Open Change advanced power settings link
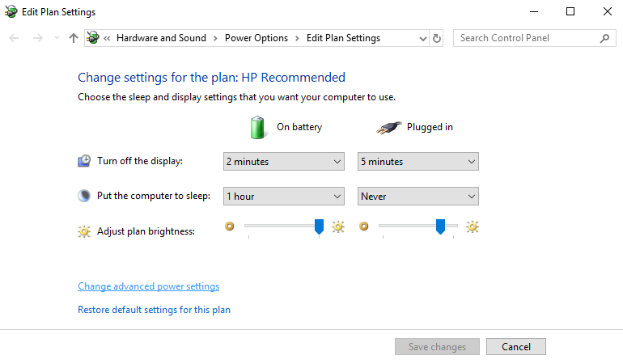Viewport: 623px width, 364px height. [148, 286]
